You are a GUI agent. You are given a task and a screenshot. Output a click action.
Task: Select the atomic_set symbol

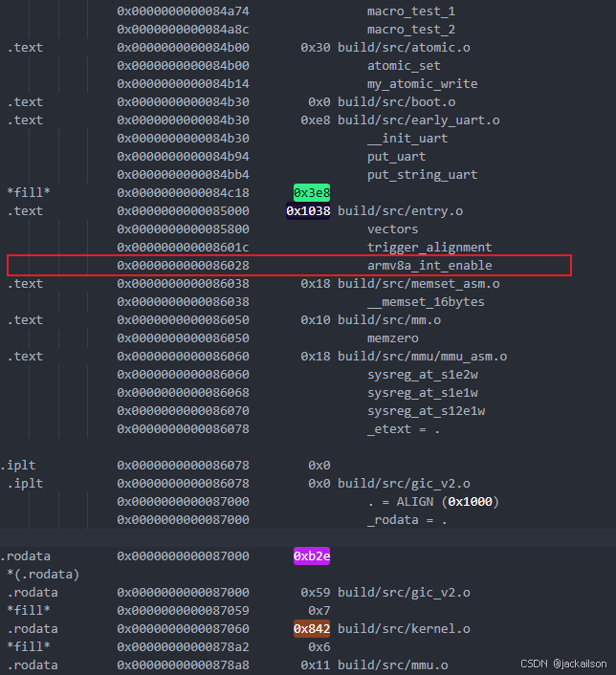(x=404, y=65)
